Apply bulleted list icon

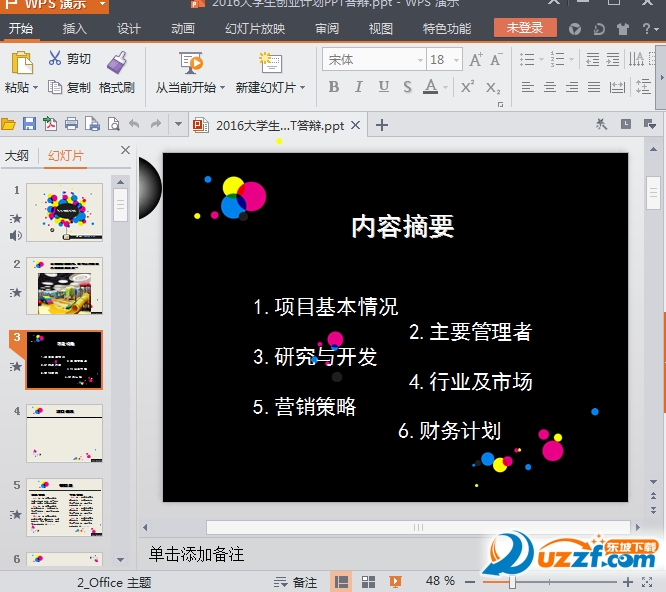pyautogui.click(x=527, y=59)
